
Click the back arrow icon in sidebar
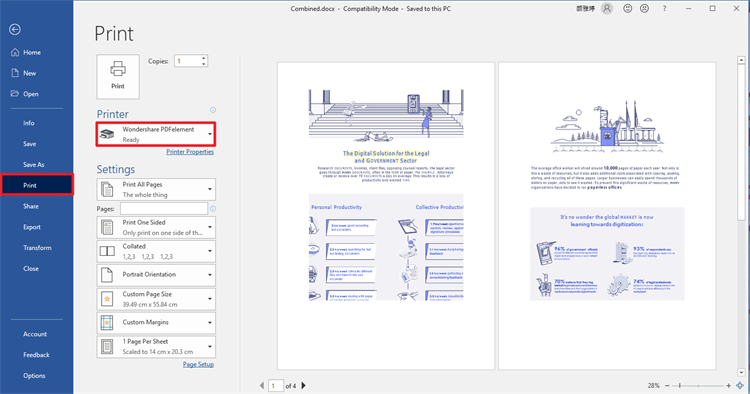(x=15, y=30)
